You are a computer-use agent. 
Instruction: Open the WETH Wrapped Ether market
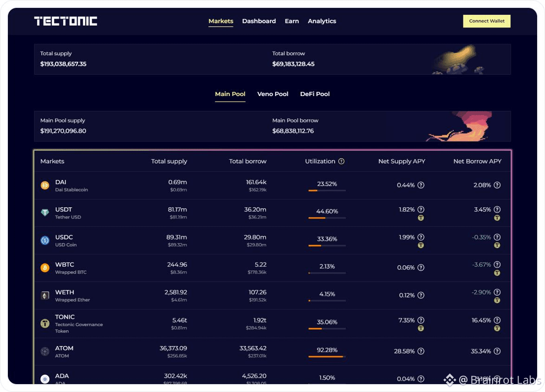72,296
